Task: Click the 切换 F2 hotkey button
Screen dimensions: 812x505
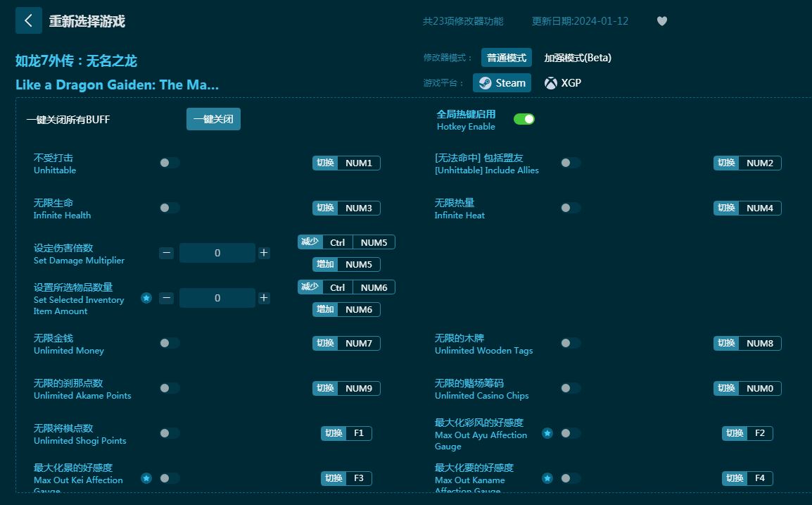Action: click(x=747, y=433)
